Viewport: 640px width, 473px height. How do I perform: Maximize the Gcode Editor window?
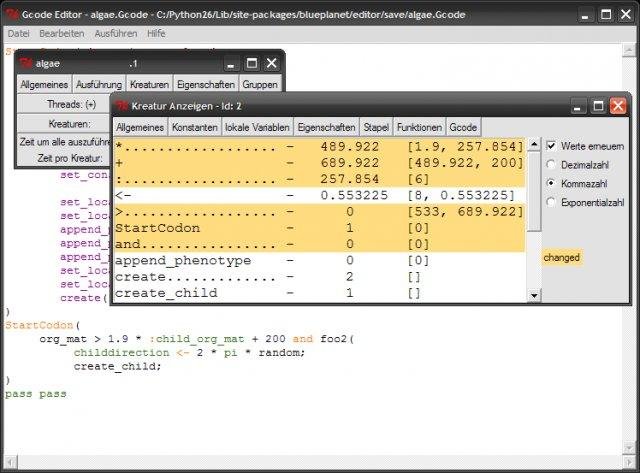[x=606, y=16]
